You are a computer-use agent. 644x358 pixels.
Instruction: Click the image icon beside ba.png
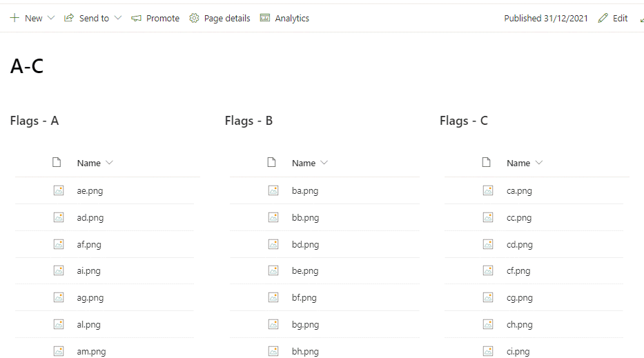(x=273, y=190)
